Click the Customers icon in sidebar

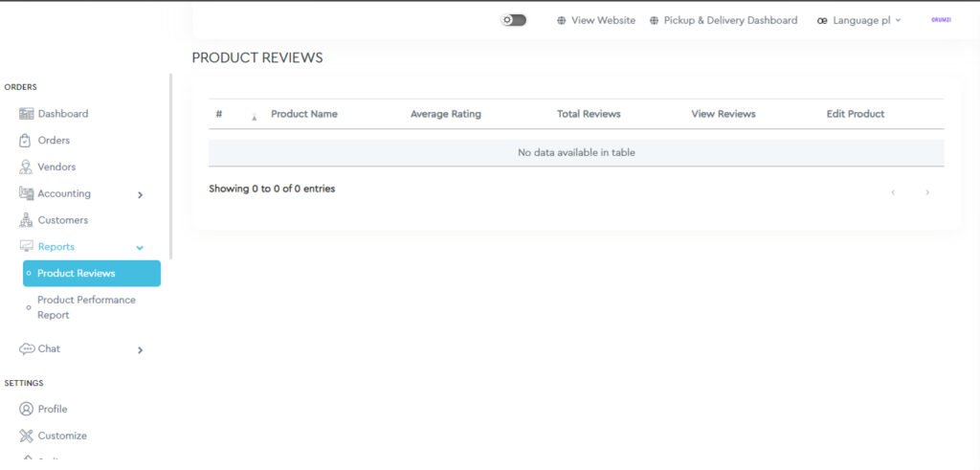point(26,221)
